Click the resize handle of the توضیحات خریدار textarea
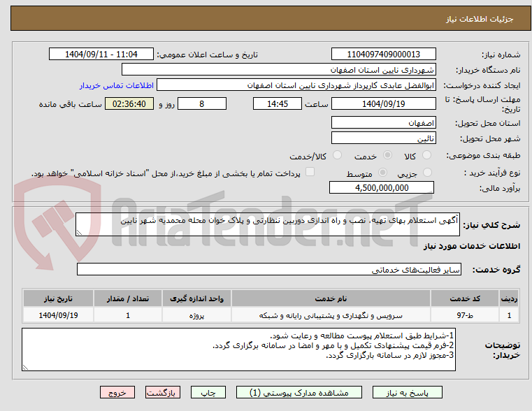 coord(25,367)
